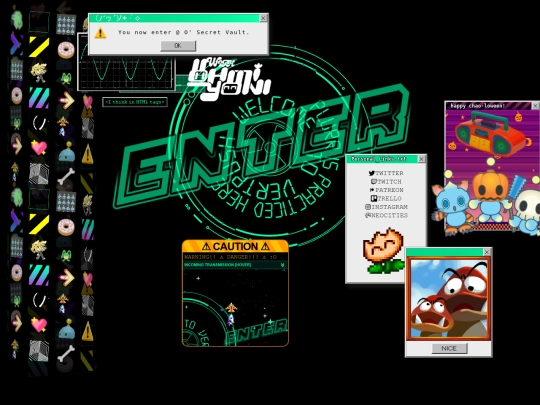Click the 'I think in HTML tags' label
The width and height of the screenshot is (540, 405).
pos(135,102)
